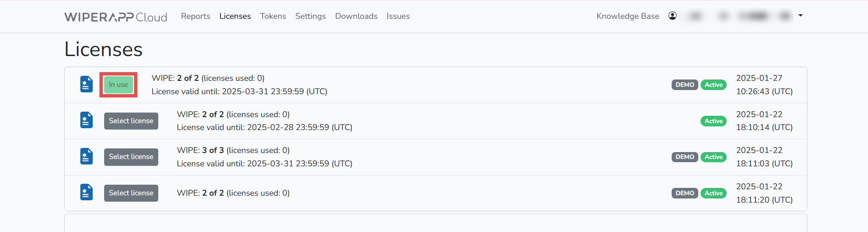This screenshot has width=868, height=232.
Task: Click the document icon of second license
Action: [x=86, y=120]
